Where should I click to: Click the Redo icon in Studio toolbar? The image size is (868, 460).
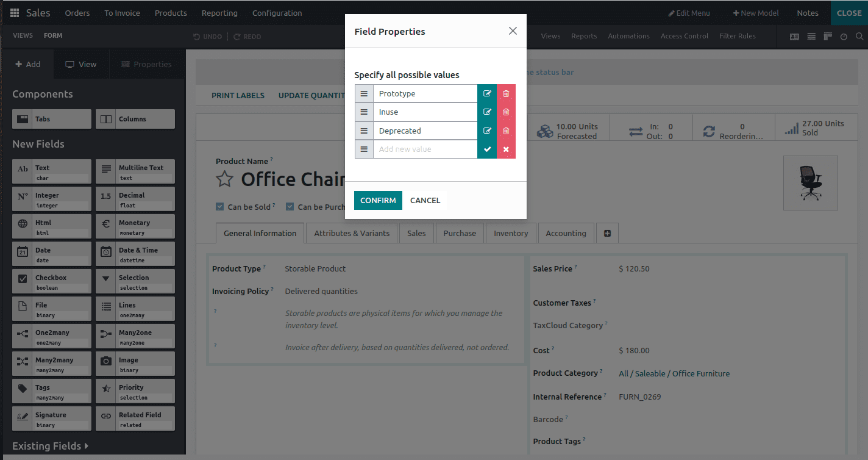pos(247,36)
